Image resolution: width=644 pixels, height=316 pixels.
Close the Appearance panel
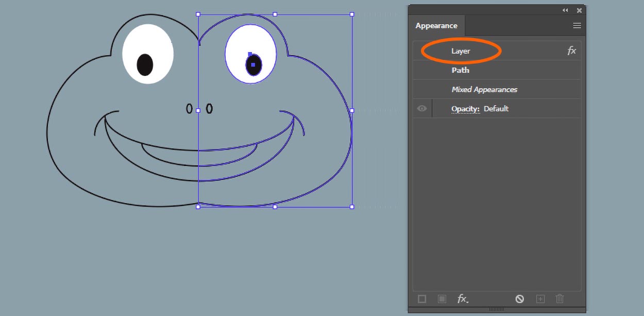(x=579, y=10)
